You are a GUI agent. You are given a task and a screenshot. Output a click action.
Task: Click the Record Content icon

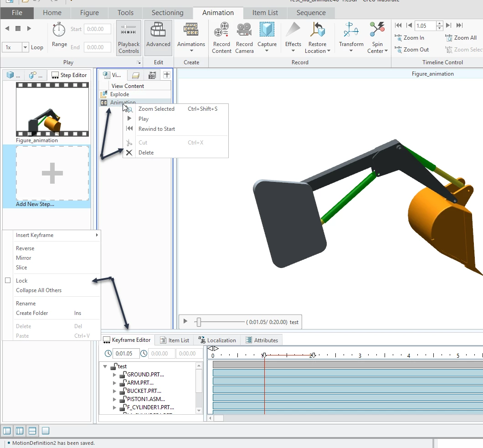tap(221, 30)
